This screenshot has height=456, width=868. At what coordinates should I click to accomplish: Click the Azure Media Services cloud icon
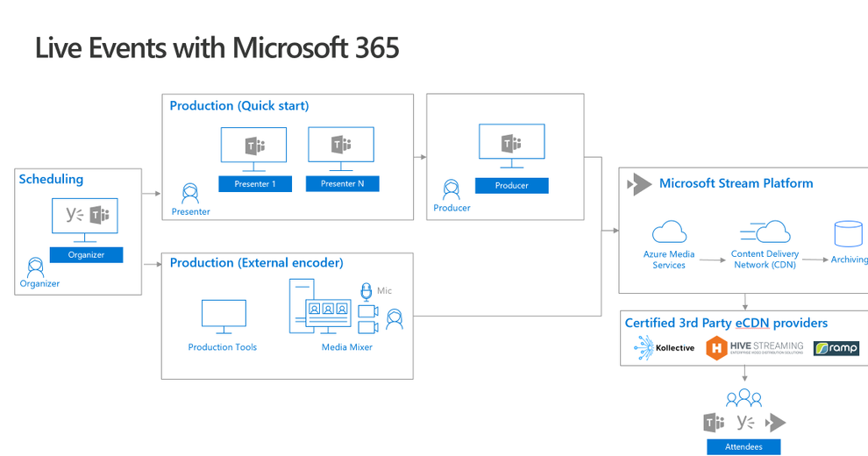coord(669,232)
